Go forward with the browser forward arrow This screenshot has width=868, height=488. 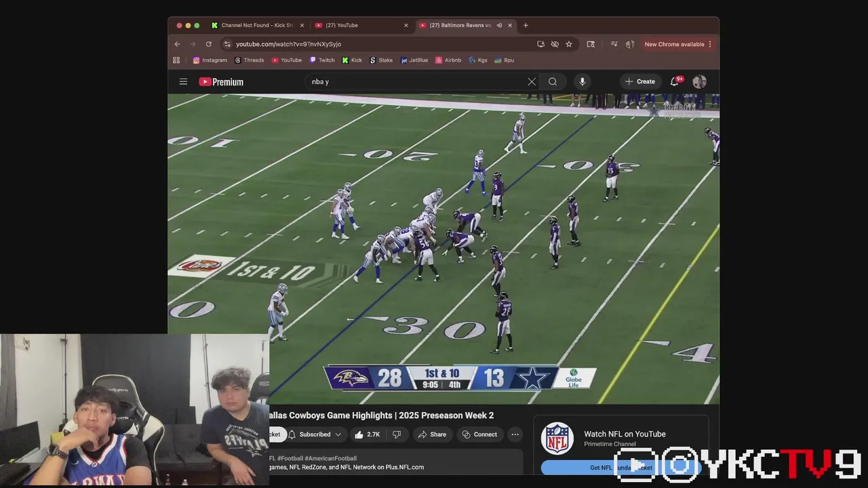[x=193, y=44]
